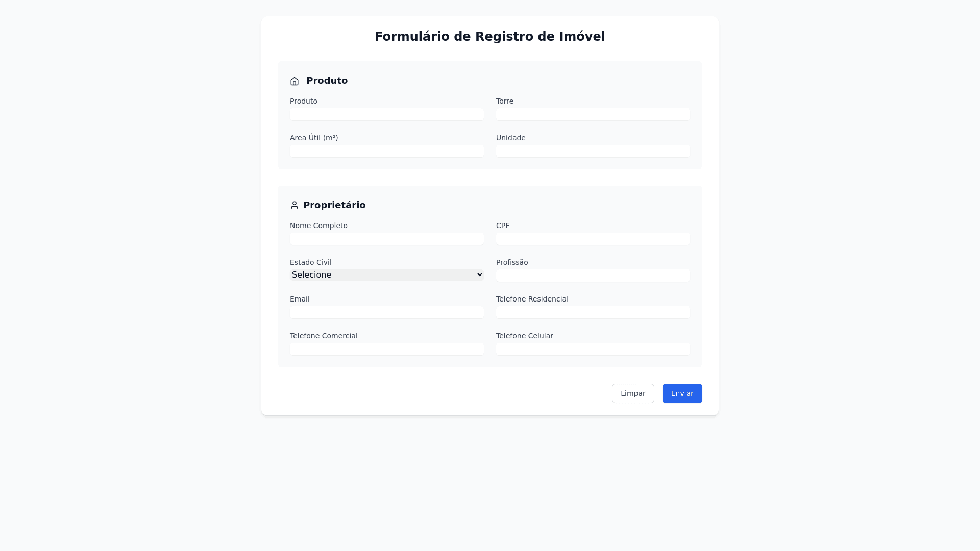The width and height of the screenshot is (980, 551).
Task: Click the CPF input field
Action: tap(593, 239)
